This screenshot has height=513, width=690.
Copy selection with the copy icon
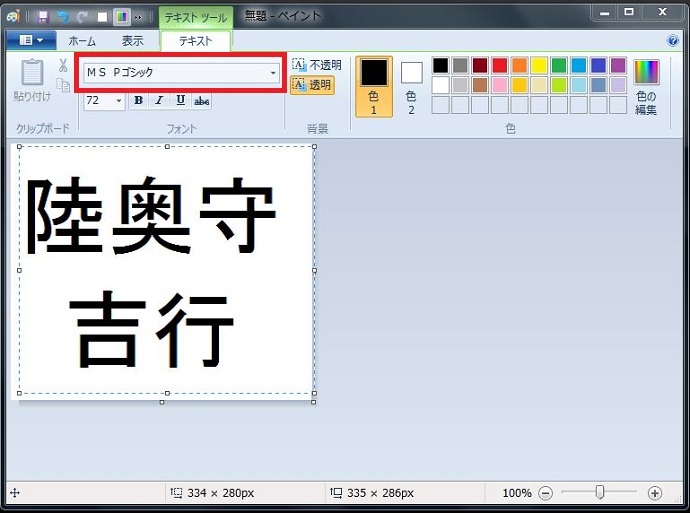point(63,85)
